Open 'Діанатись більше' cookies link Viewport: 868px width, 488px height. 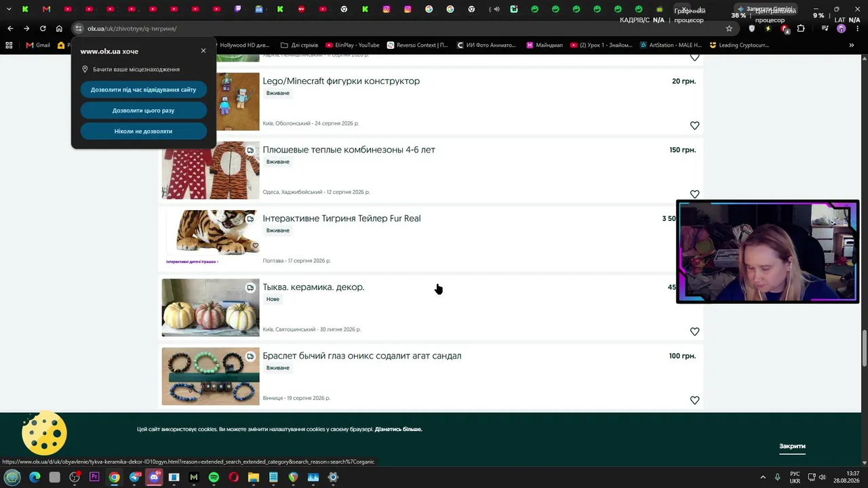point(398,429)
